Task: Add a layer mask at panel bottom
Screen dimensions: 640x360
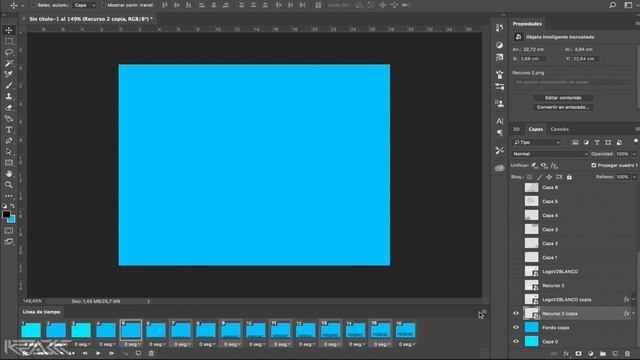Action: [578, 354]
